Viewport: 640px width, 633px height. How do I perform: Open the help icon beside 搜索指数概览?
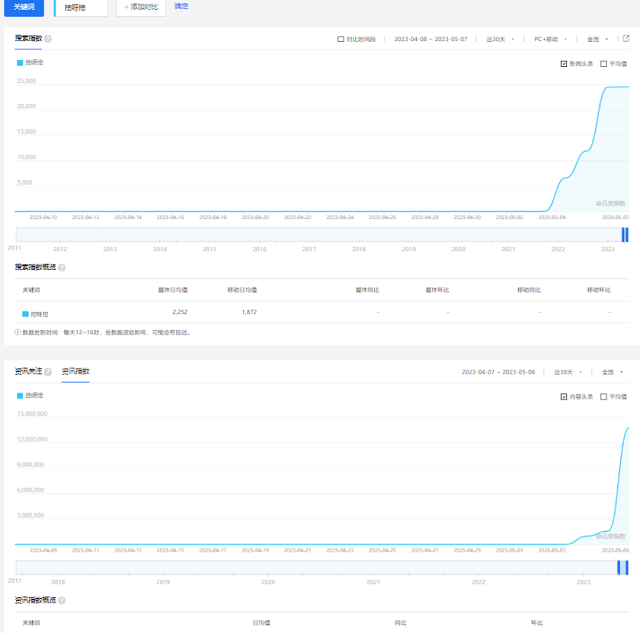62,267
